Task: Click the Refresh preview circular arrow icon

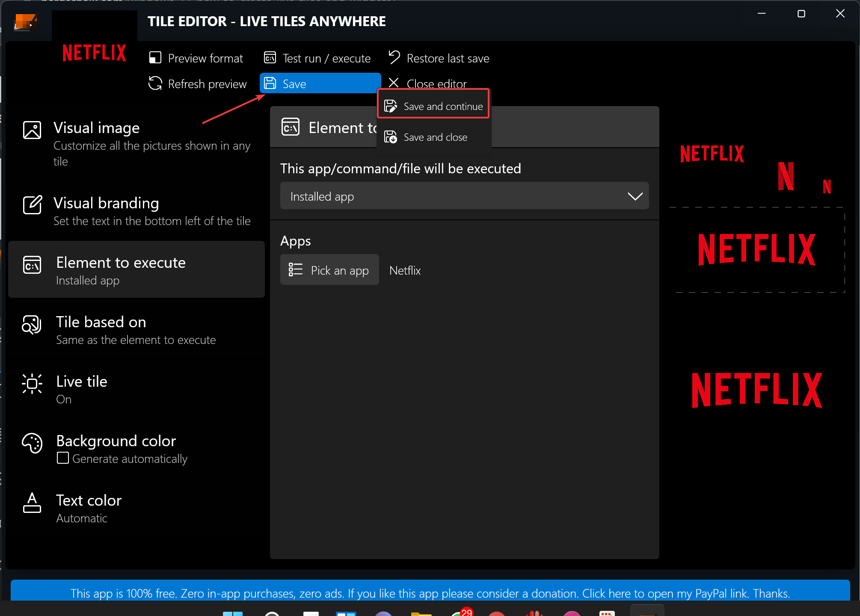Action: 155,83
